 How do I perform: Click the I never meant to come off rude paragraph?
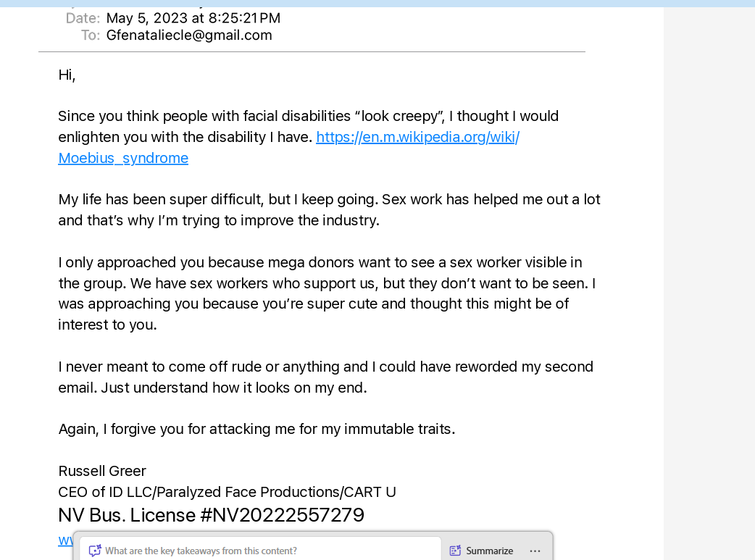point(326,377)
